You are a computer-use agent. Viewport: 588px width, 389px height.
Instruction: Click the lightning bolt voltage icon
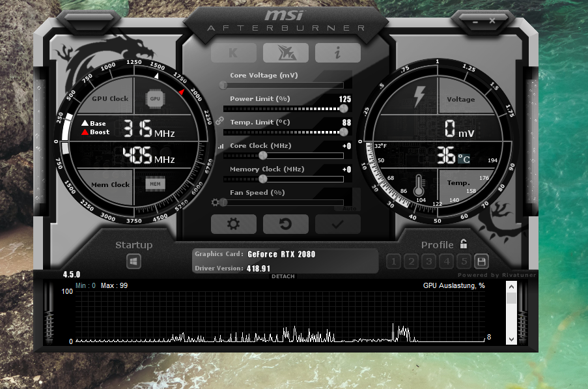[x=419, y=96]
